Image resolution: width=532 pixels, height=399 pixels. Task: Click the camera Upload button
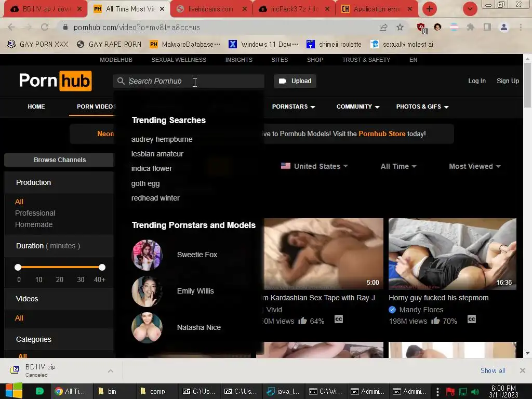[295, 81]
